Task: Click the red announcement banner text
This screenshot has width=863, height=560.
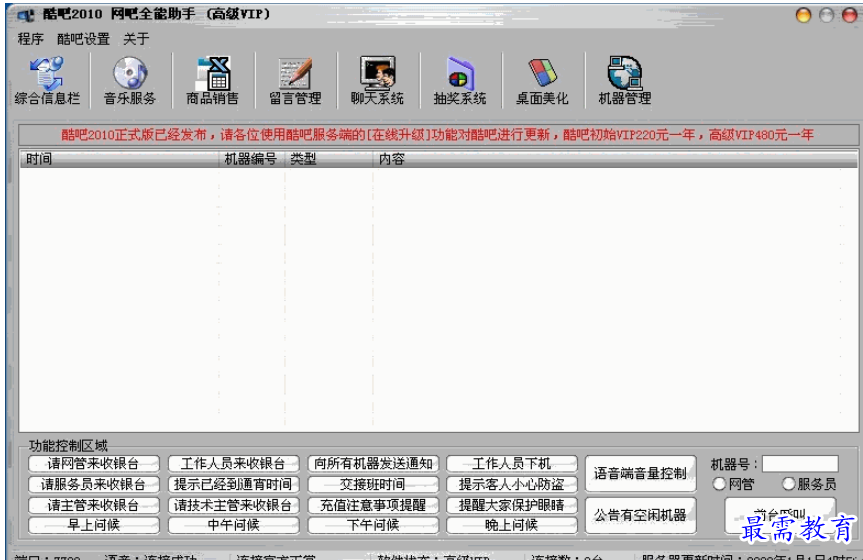Action: pyautogui.click(x=438, y=135)
